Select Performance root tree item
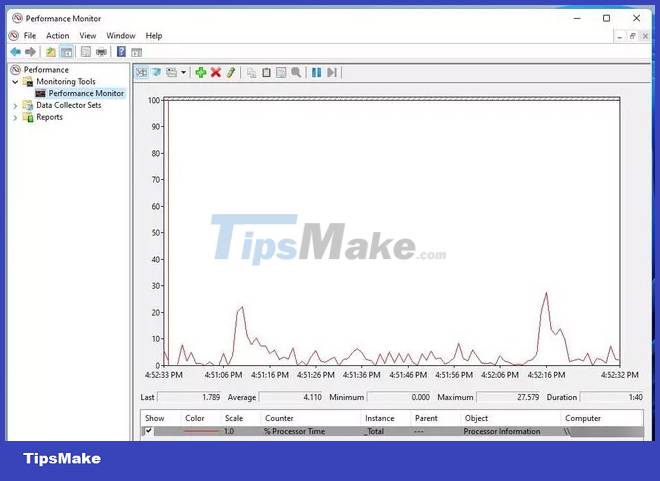Viewport: 660px width, 481px height. (46, 69)
